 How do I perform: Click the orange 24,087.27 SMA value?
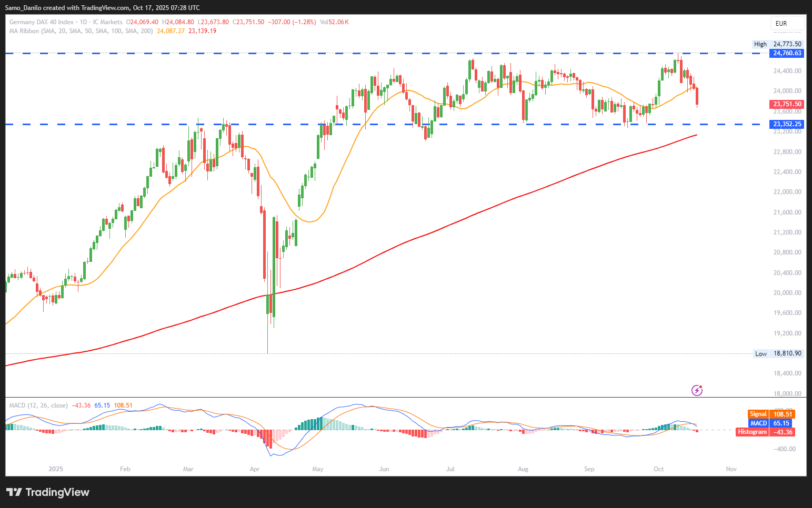click(x=171, y=31)
